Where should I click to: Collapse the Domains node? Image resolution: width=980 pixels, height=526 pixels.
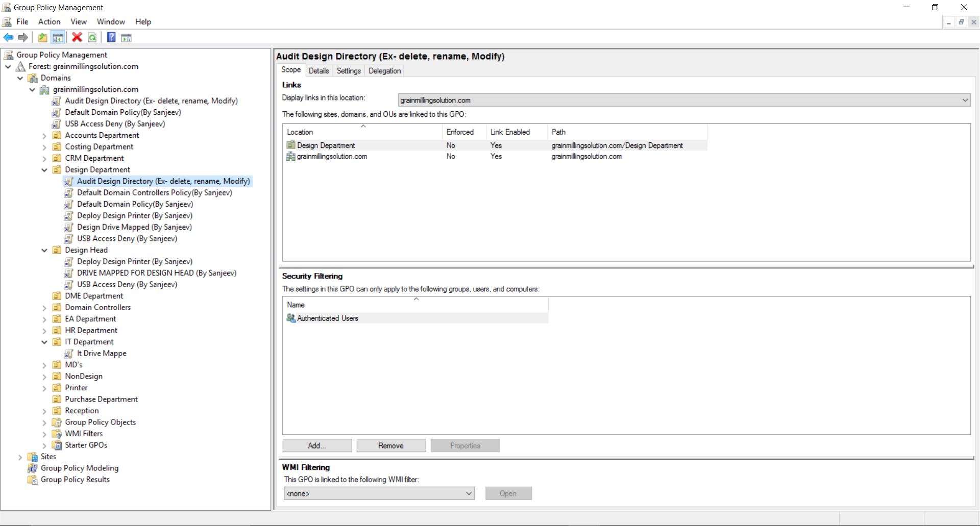20,78
